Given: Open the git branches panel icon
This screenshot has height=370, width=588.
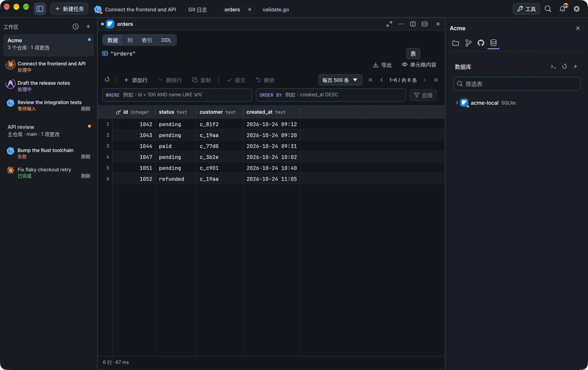Looking at the screenshot, I should point(468,43).
